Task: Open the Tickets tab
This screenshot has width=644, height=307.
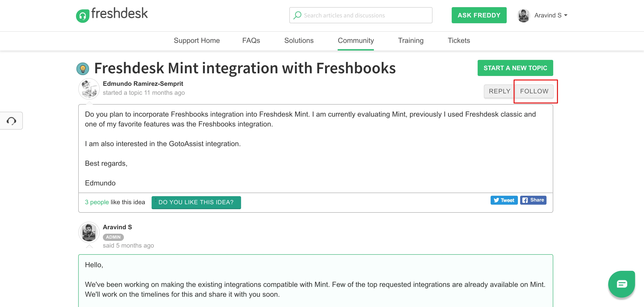Action: click(x=459, y=40)
